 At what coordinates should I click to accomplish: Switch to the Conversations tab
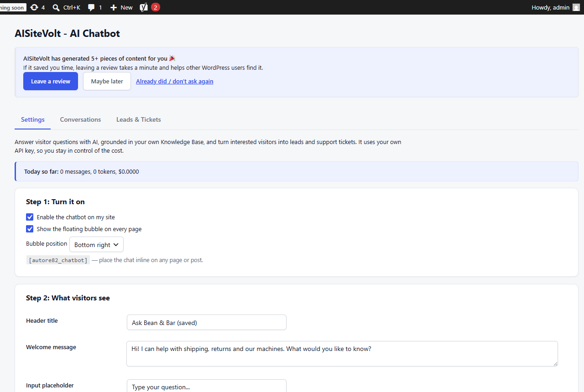pos(80,119)
